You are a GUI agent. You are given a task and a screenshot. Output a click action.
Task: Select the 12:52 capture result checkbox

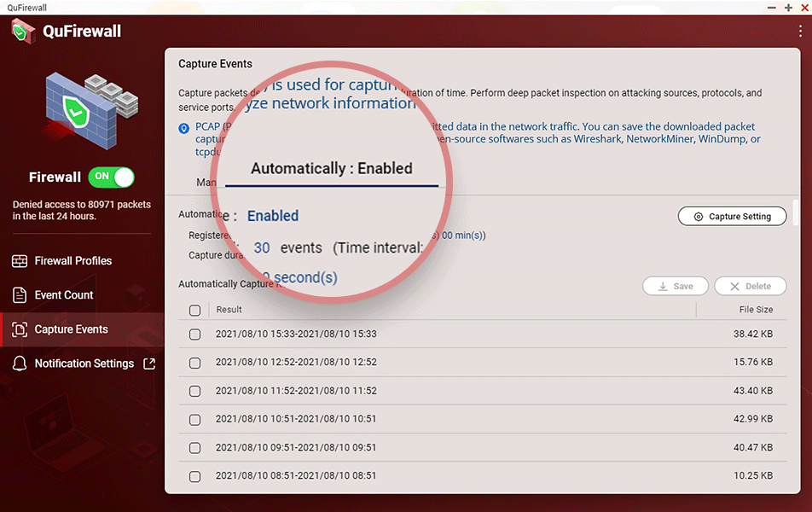point(194,363)
